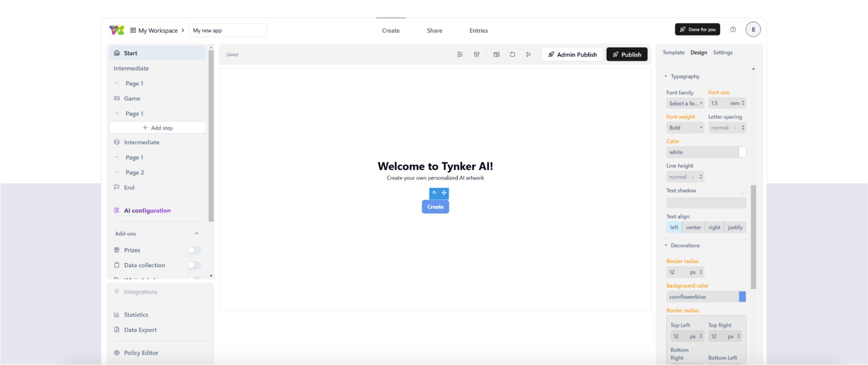This screenshot has height=365, width=868.
Task: Click the Data collection clipboard icon
Action: (x=117, y=265)
